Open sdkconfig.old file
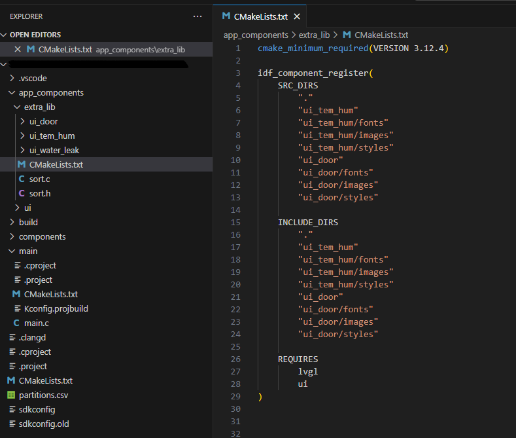 [44, 424]
